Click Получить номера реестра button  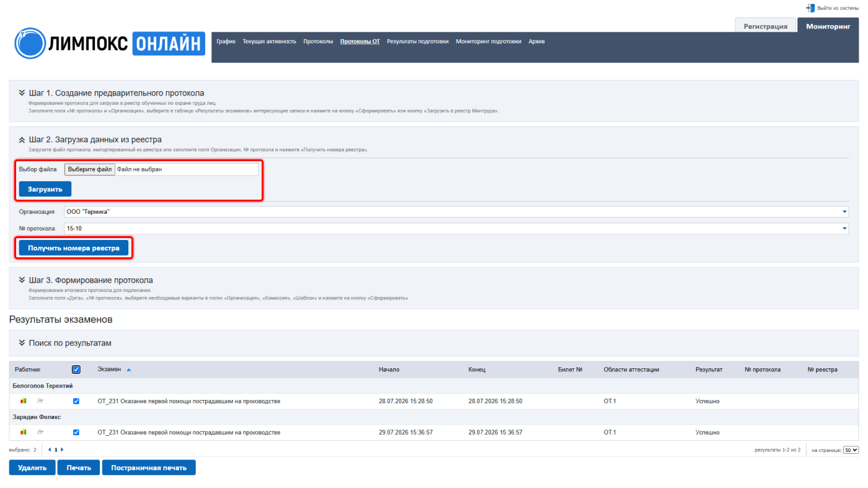point(74,248)
